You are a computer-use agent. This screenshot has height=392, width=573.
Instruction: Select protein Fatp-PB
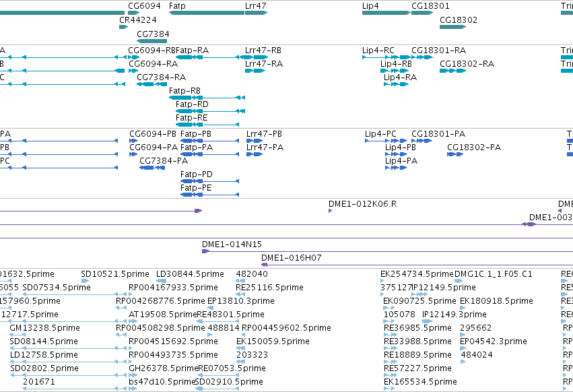196,134
